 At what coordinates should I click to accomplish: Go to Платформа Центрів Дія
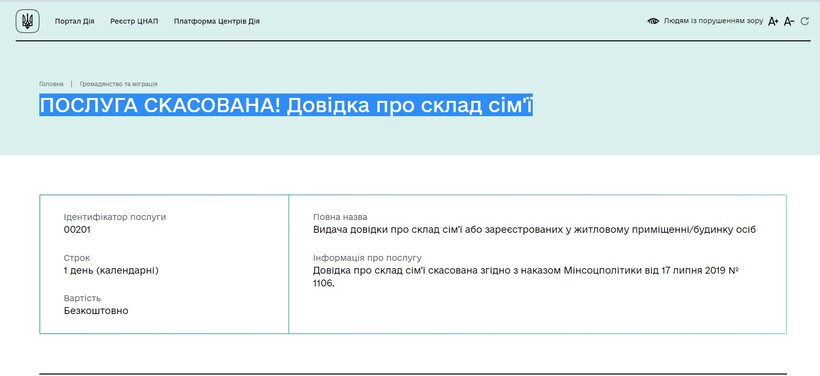pos(217,21)
